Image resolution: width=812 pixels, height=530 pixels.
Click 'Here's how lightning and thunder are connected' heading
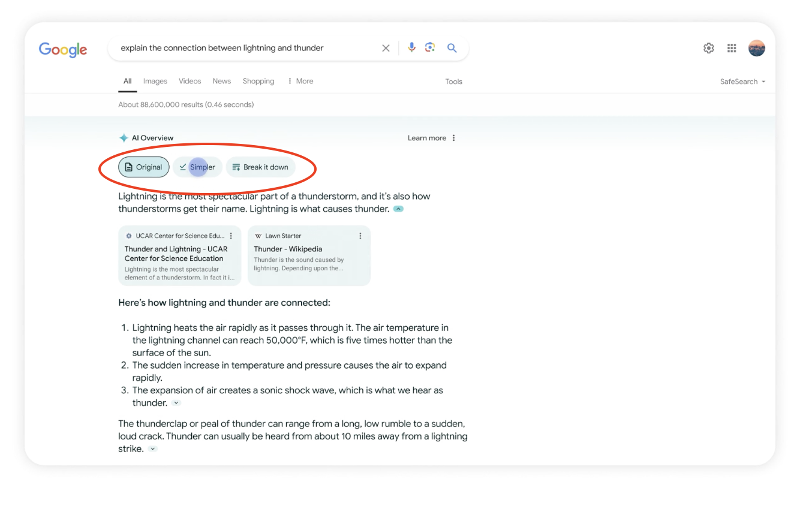coord(224,303)
